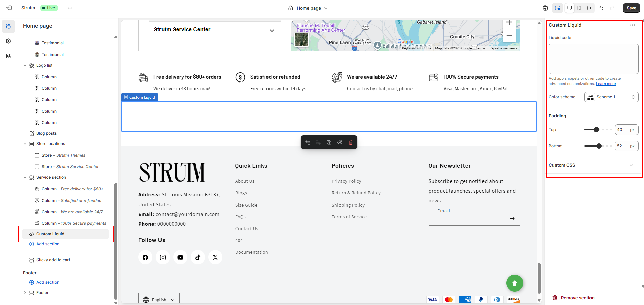Open About Us footer link
The width and height of the screenshot is (644, 305).
tap(245, 181)
